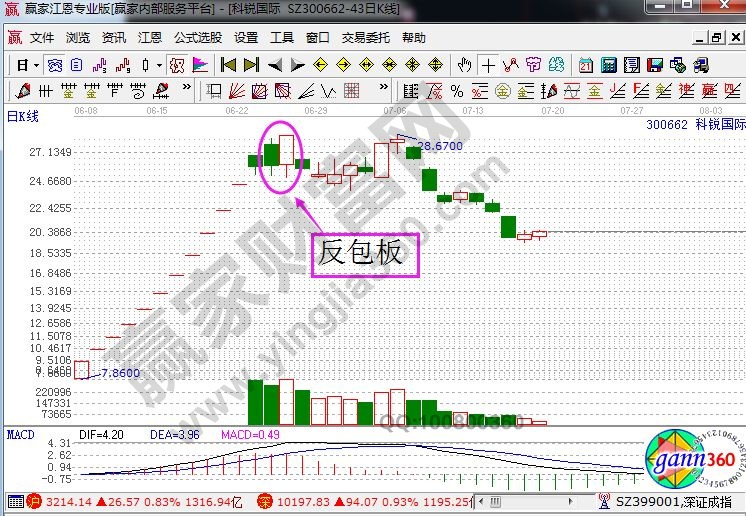Open the 公式选股 menu
This screenshot has height=516, width=746.
click(198, 38)
